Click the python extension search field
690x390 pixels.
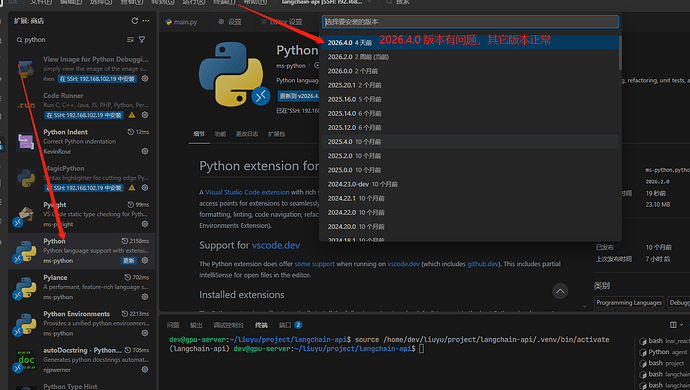point(70,40)
